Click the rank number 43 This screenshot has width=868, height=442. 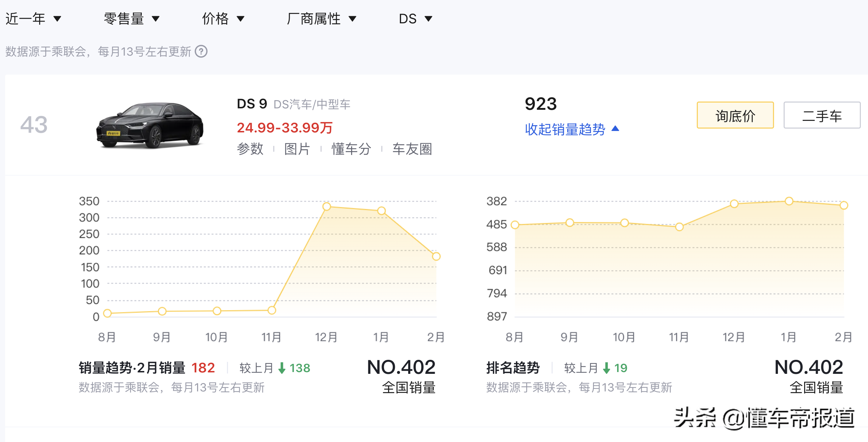[34, 125]
